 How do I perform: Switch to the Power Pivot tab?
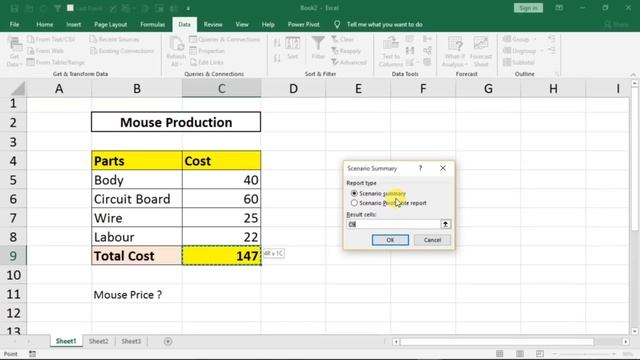(303, 24)
